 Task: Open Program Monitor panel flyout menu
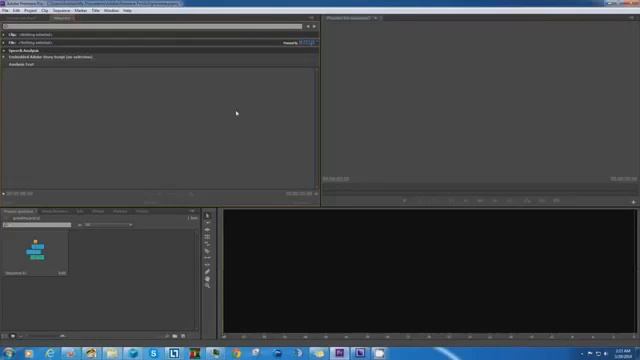tap(632, 18)
